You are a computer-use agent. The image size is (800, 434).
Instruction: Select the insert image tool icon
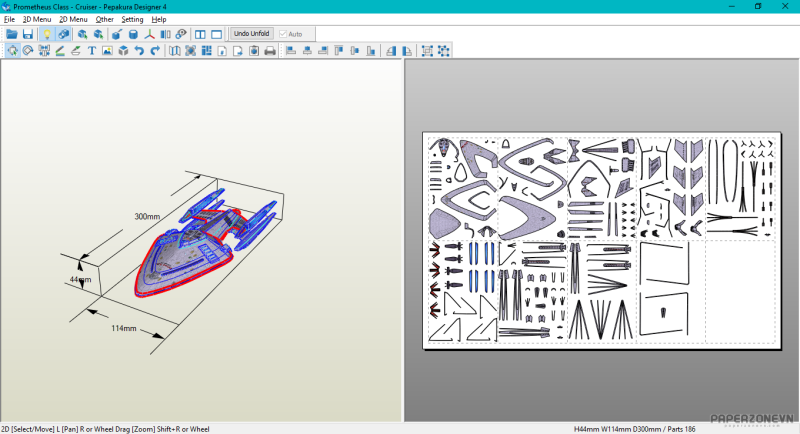(107, 50)
